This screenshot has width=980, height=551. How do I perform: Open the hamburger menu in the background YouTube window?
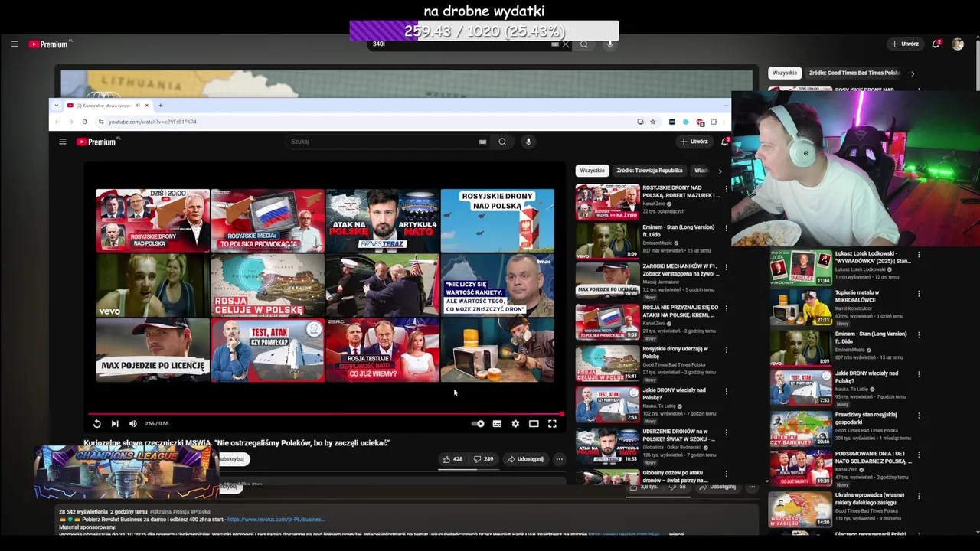[x=15, y=44]
